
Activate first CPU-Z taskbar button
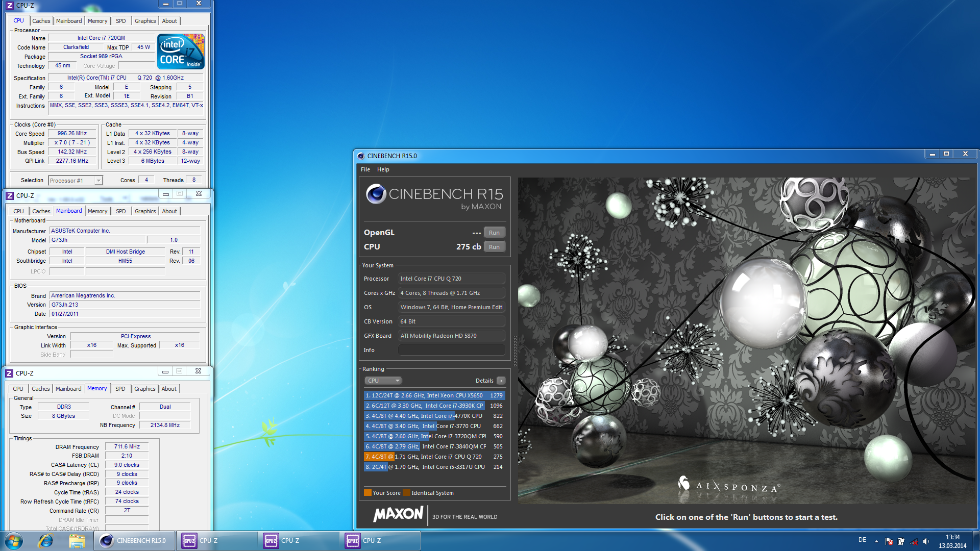tap(217, 541)
